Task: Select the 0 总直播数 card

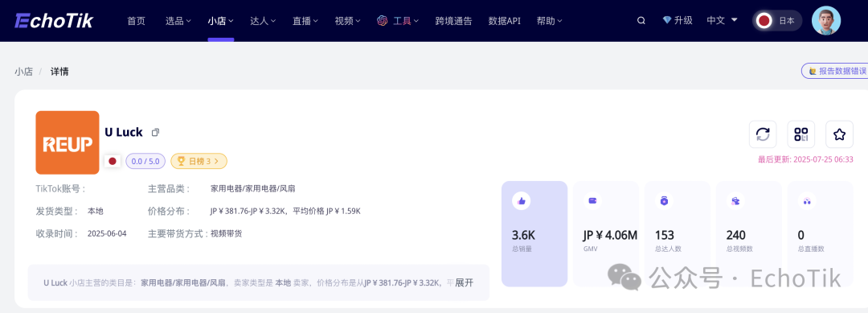Action: [x=821, y=234]
